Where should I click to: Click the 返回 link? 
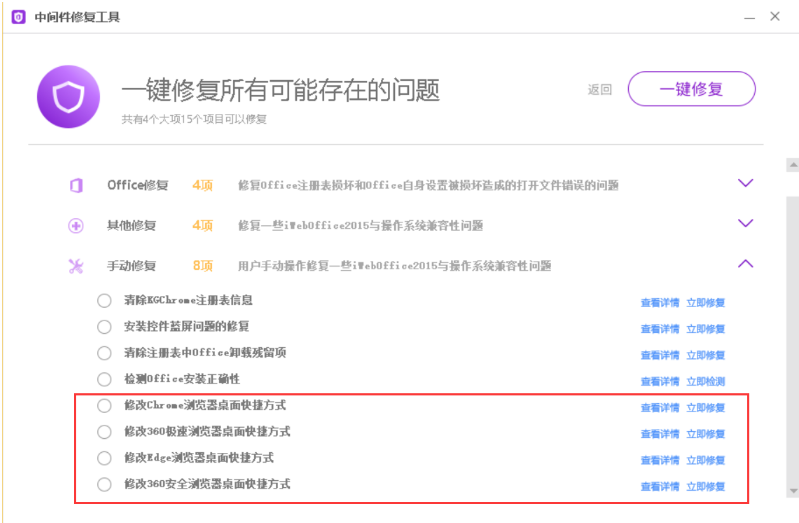[x=600, y=90]
